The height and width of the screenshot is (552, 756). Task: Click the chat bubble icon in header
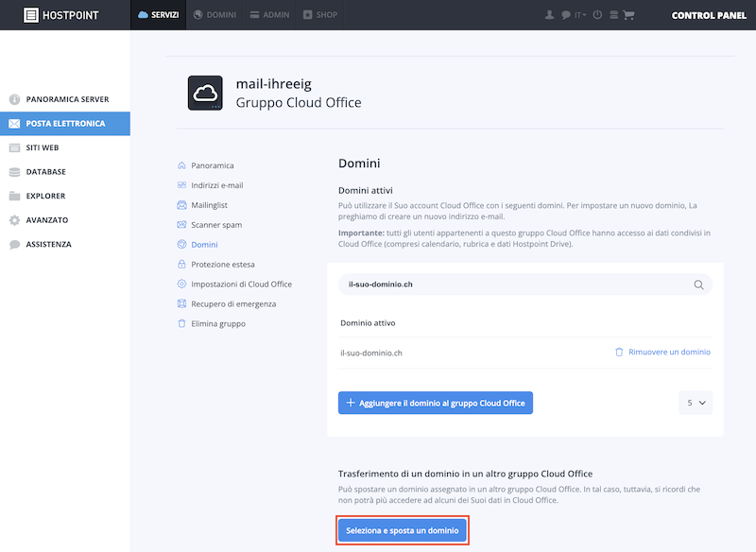click(x=565, y=15)
